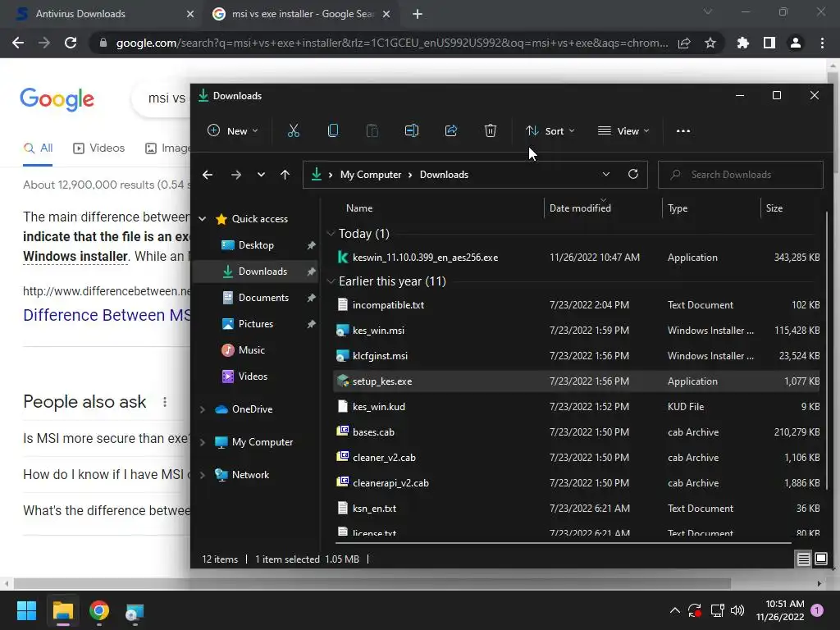The height and width of the screenshot is (630, 840).
Task: Open the Sort dropdown menu
Action: tap(550, 130)
